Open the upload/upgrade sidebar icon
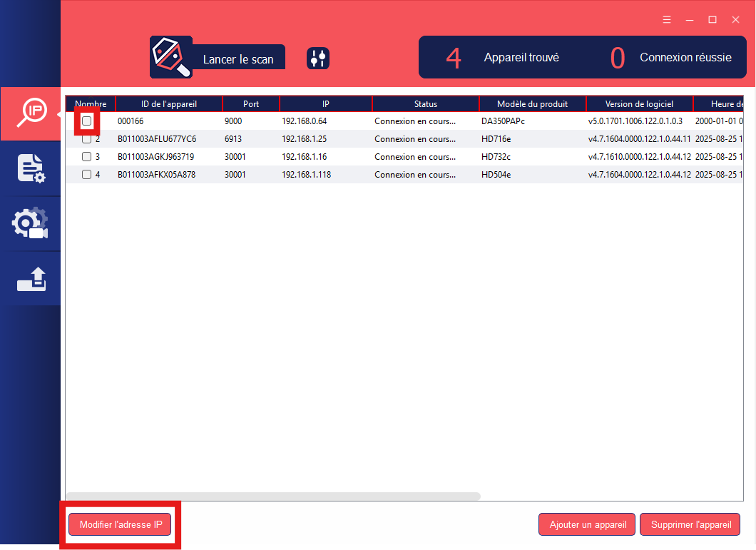 pyautogui.click(x=31, y=280)
